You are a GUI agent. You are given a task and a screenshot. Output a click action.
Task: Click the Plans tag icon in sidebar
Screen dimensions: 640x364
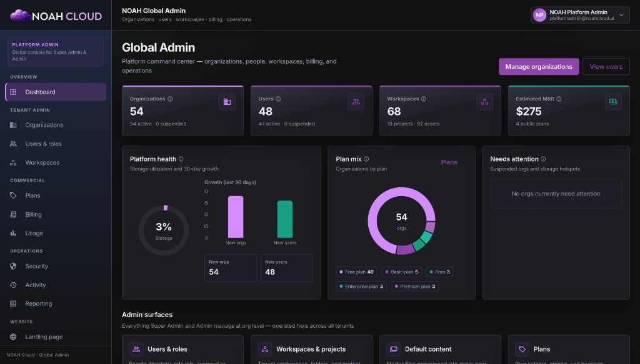13,195
